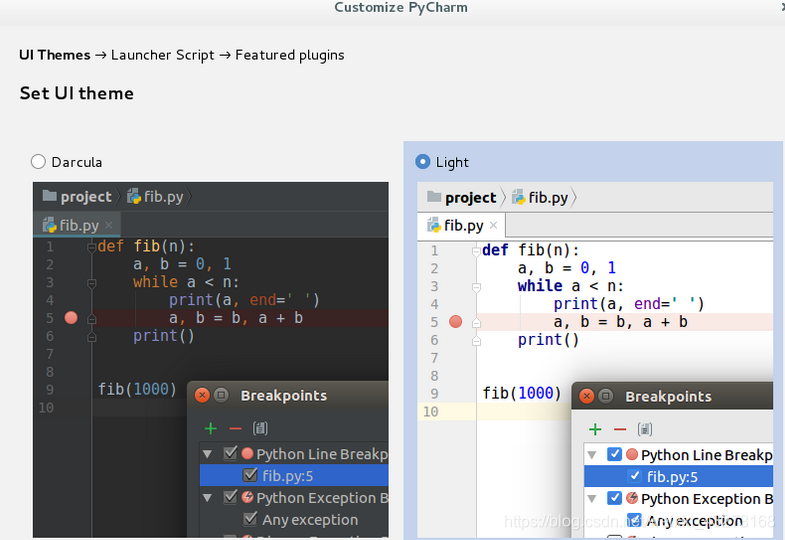
Task: Click the project folder icon in Light preview
Action: point(434,197)
